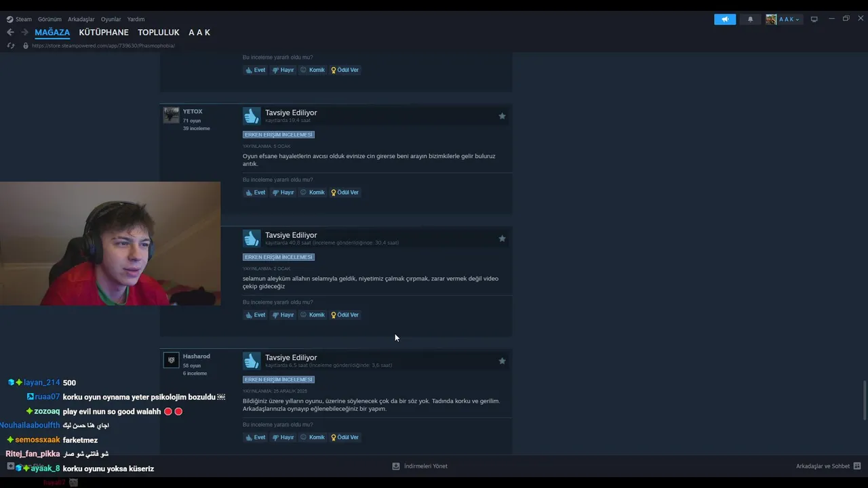Vote Hayır on 'selamun aleyküm' review
Viewport: 868px width, 488px height.
[283, 315]
